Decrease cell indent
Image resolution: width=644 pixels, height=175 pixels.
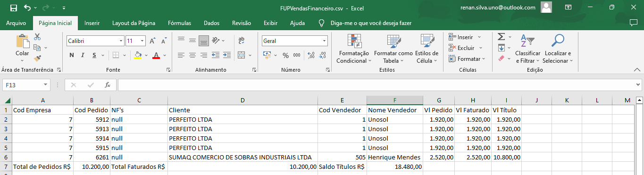pos(216,55)
